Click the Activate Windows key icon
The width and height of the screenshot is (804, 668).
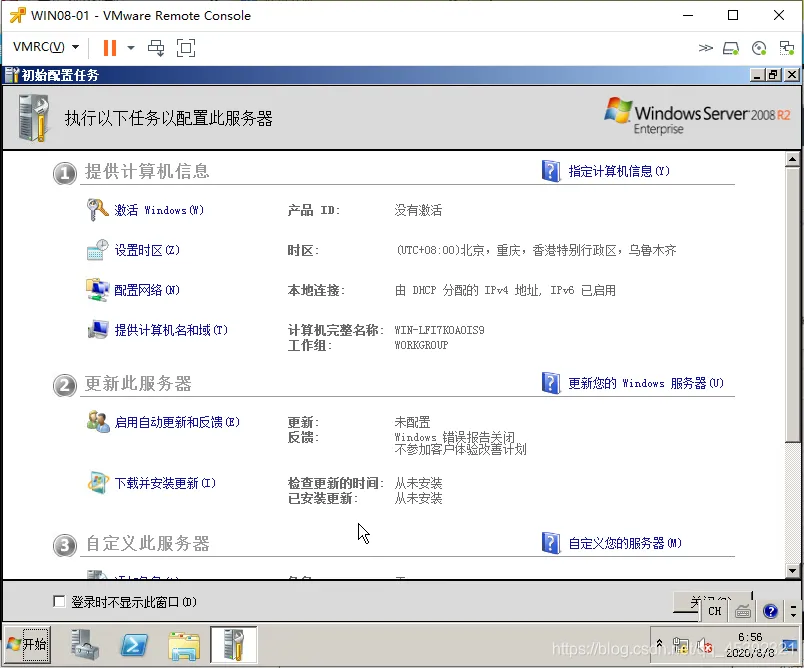coord(97,210)
